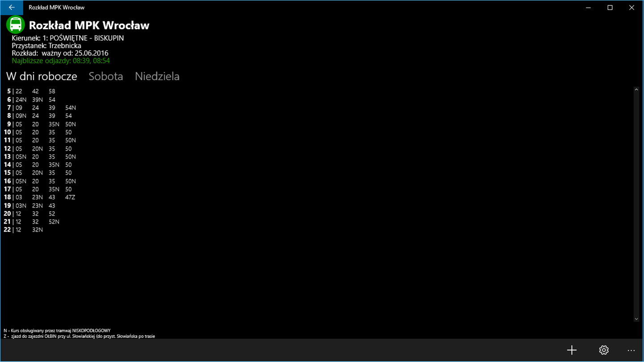
Task: Select departure 54N in hour 7 row
Action: (x=71, y=108)
